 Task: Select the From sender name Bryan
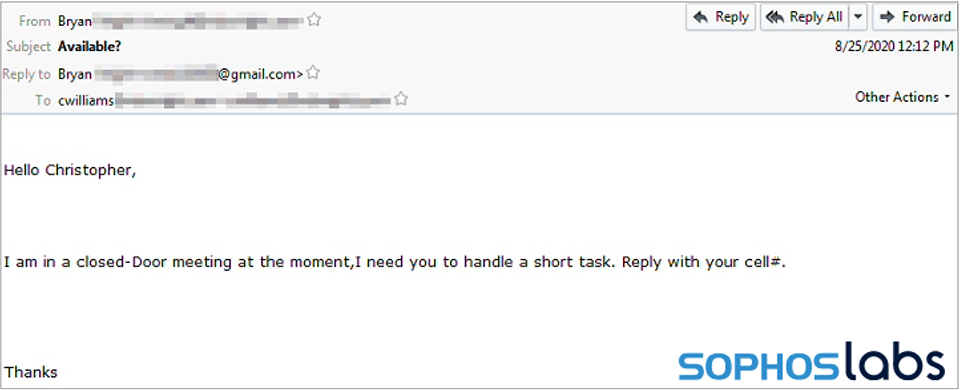coord(75,21)
